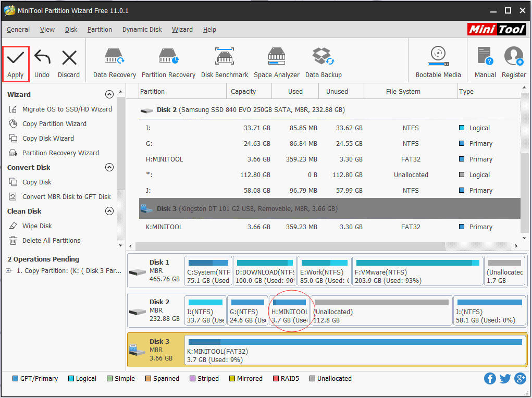
Task: Create Bootable Media
Action: [438, 63]
